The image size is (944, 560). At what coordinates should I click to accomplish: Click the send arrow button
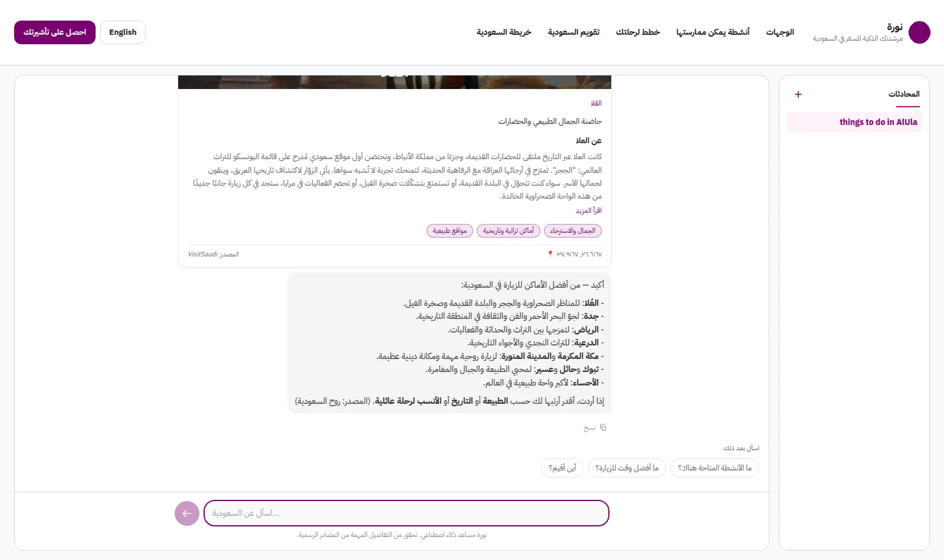click(x=187, y=513)
